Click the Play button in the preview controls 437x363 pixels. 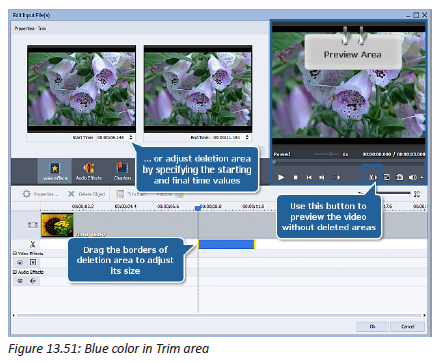(281, 177)
